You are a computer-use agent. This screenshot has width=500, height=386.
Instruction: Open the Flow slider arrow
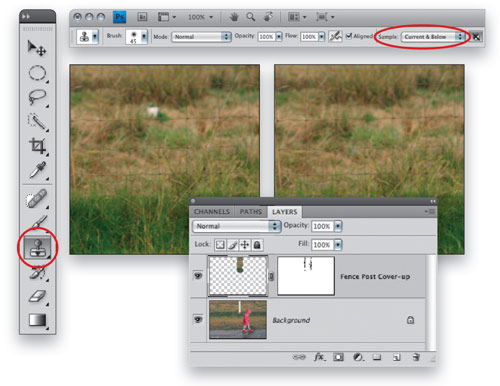click(x=322, y=36)
